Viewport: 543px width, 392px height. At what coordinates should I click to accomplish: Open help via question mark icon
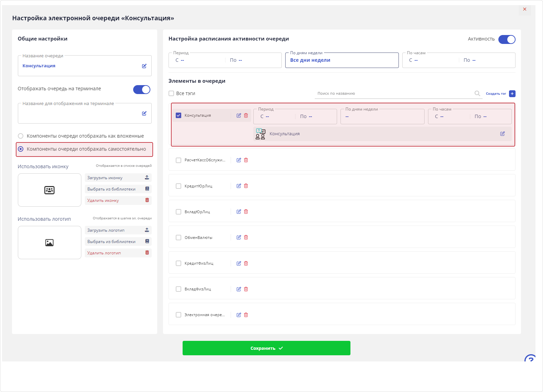(x=530, y=359)
